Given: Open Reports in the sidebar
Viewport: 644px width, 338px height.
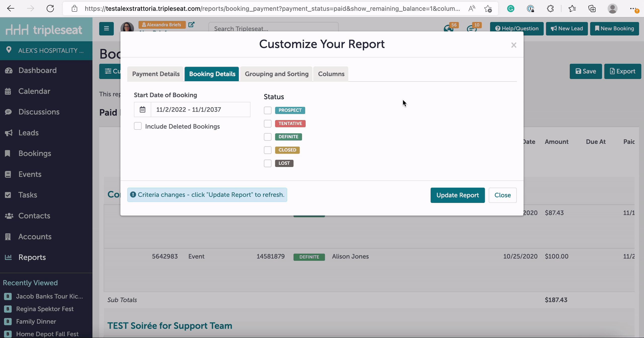Looking at the screenshot, I should 32,257.
